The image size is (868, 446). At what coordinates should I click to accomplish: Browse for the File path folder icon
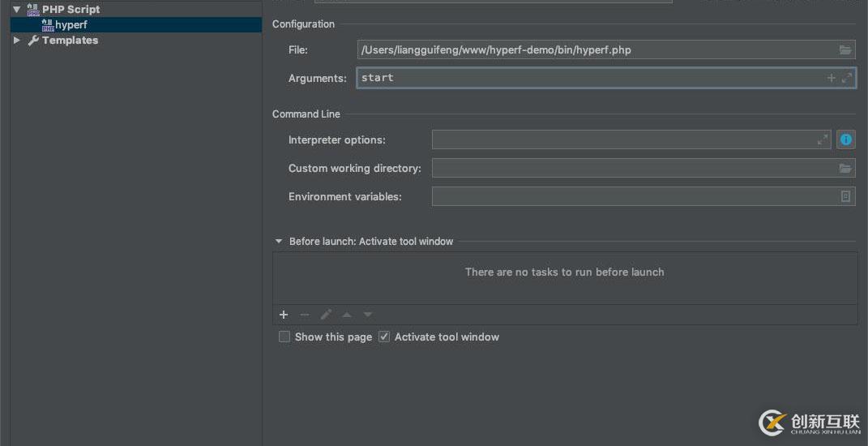[x=844, y=49]
